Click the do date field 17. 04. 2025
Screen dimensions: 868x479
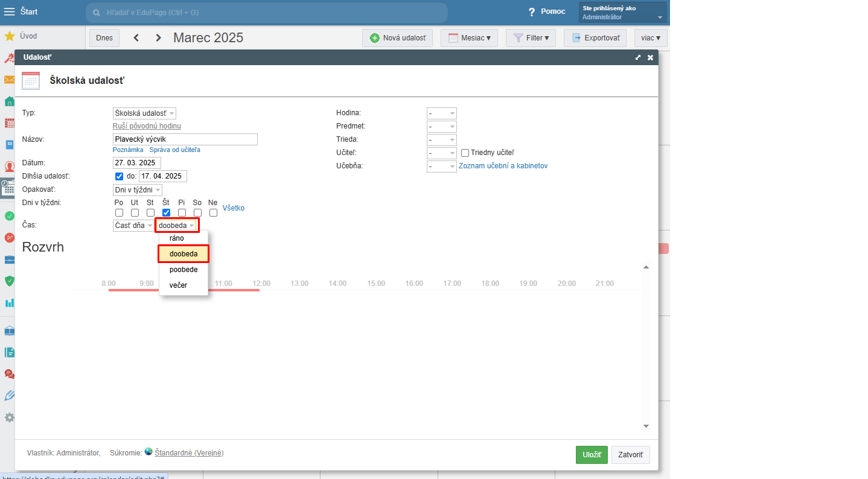pyautogui.click(x=163, y=176)
